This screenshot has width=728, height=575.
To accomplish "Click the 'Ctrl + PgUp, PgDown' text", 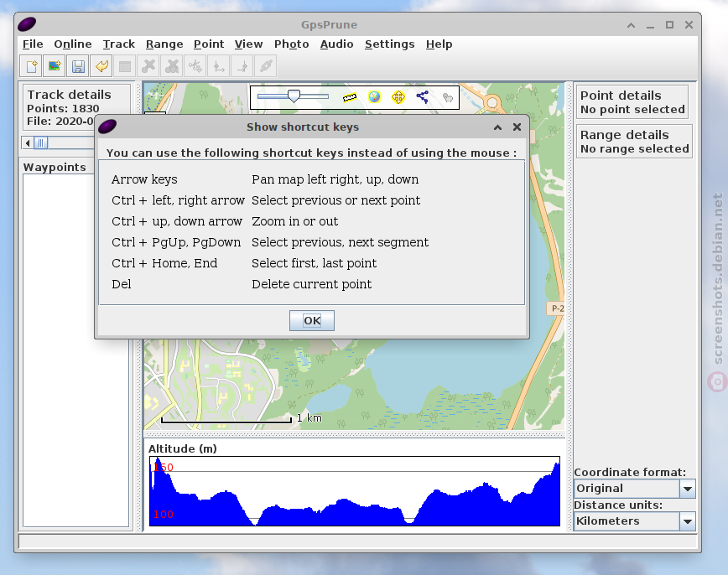I will (176, 242).
